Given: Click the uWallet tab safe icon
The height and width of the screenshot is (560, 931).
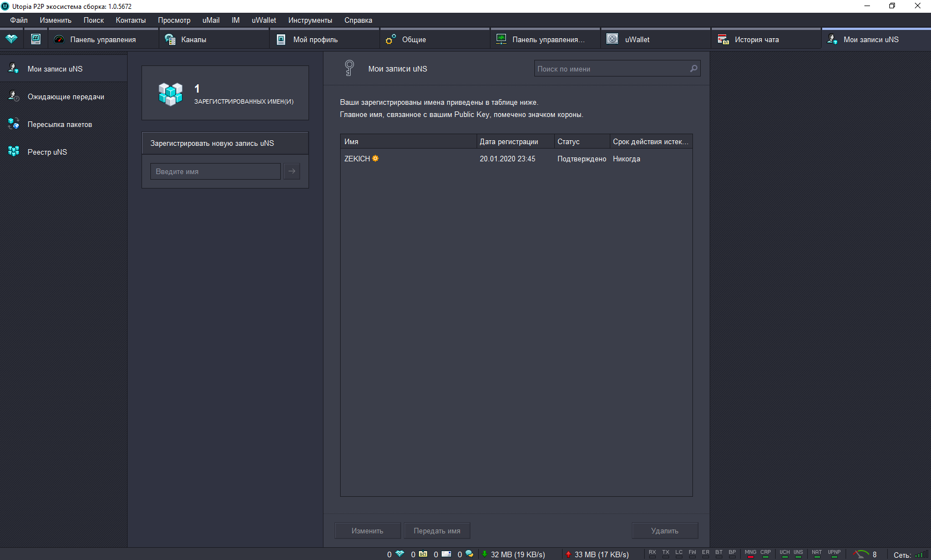Looking at the screenshot, I should [613, 39].
